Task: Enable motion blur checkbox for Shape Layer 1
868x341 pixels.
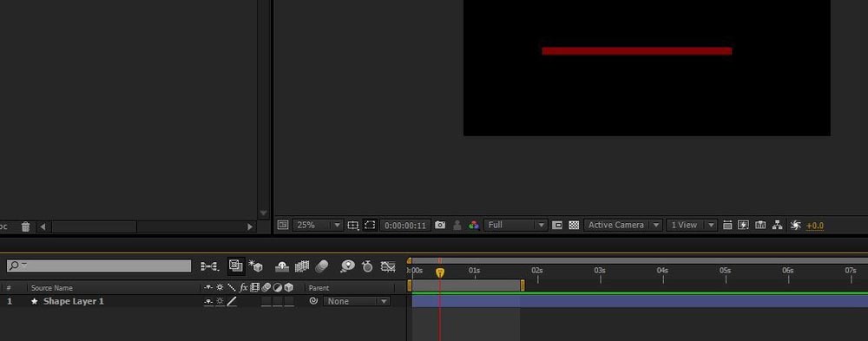Action: (266, 301)
